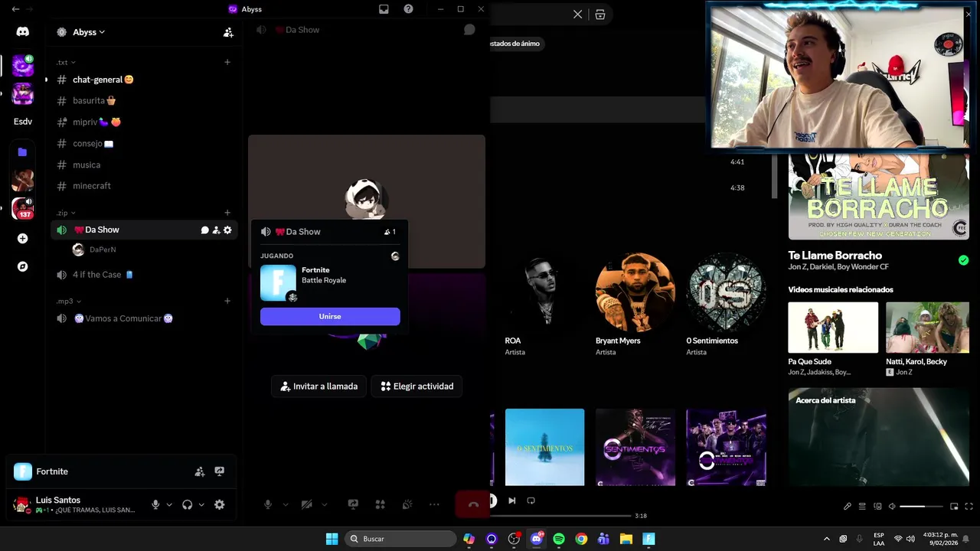Open Discord user settings gear

[x=220, y=505]
